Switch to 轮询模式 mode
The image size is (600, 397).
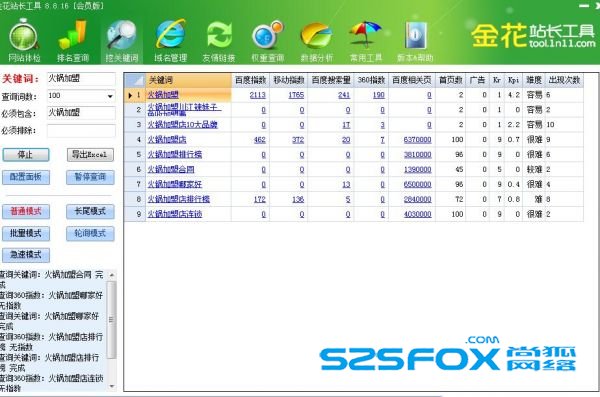click(90, 234)
